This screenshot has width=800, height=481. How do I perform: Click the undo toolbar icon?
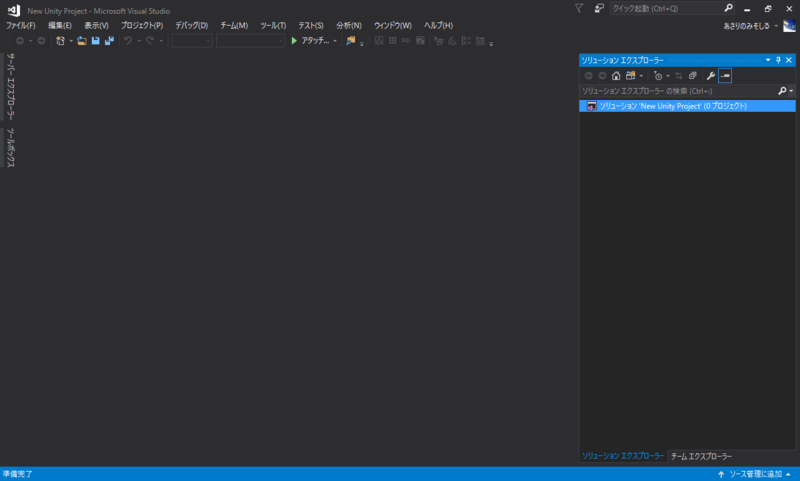128,41
